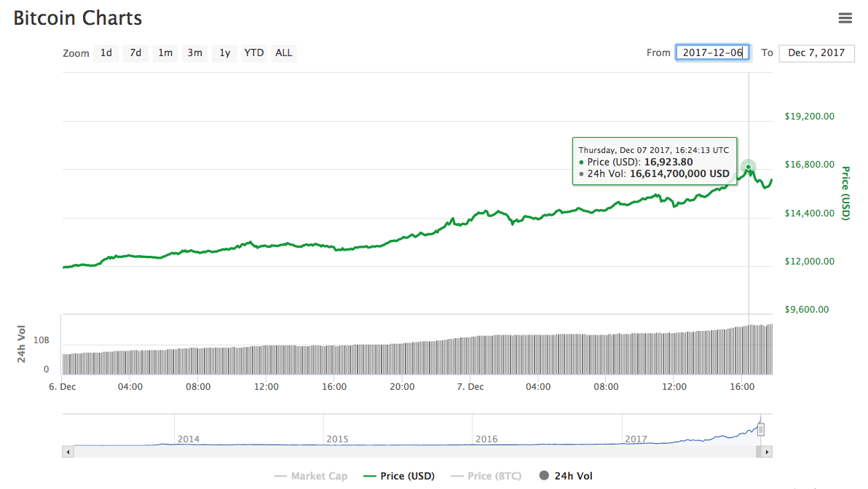Screen dimensions: 868x489
Task: Click the 24h Vol axis title
Action: coord(22,344)
